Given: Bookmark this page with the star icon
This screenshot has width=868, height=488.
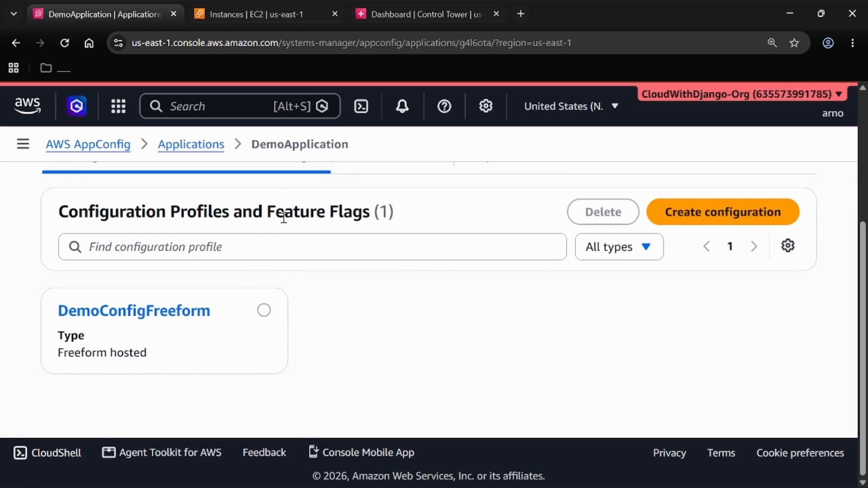Looking at the screenshot, I should point(794,43).
